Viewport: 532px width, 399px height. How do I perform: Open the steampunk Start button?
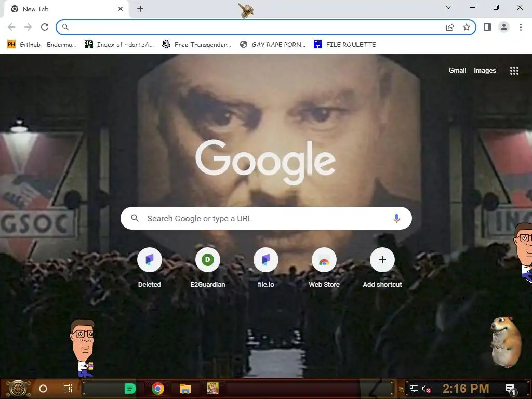(x=18, y=389)
